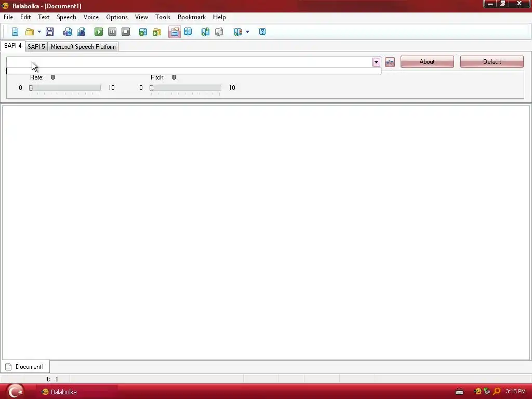Click the Default settings button
This screenshot has height=399, width=532.
492,62
